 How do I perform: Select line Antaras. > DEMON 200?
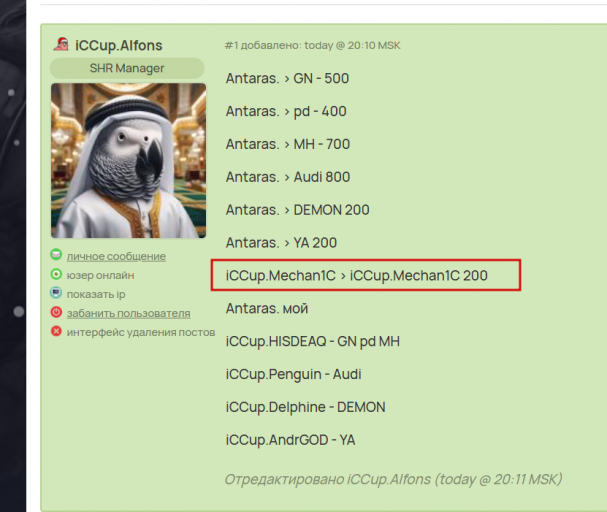coord(298,210)
